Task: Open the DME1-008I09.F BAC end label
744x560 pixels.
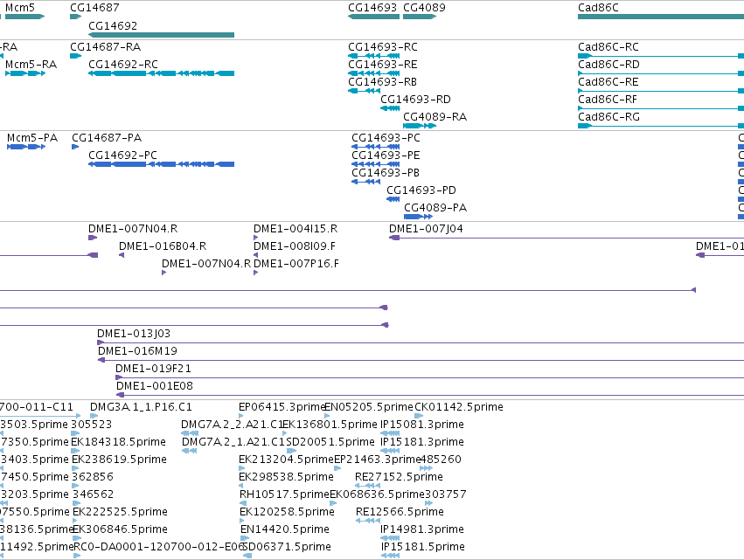Action: (x=295, y=246)
